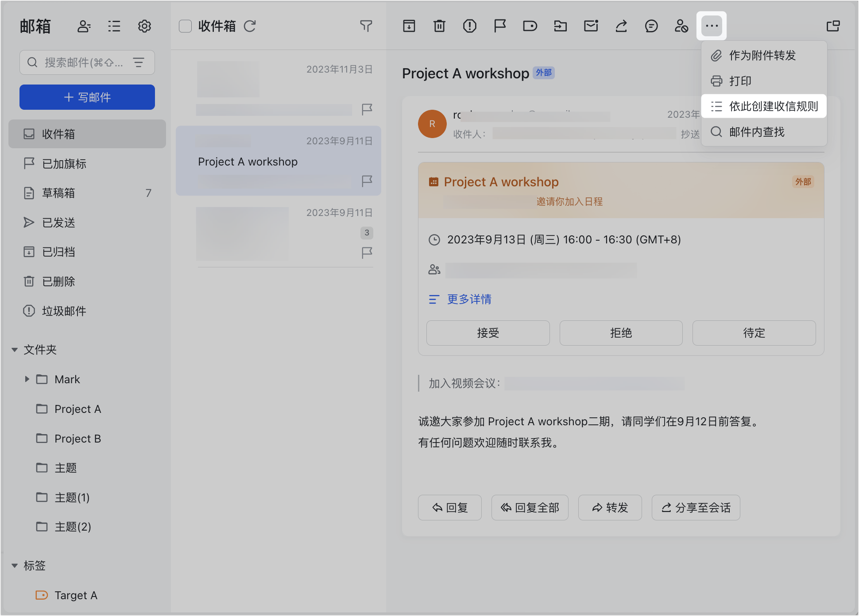Screen dimensions: 859x616
Task: Click the search filter icon in the search box
Action: (139, 62)
